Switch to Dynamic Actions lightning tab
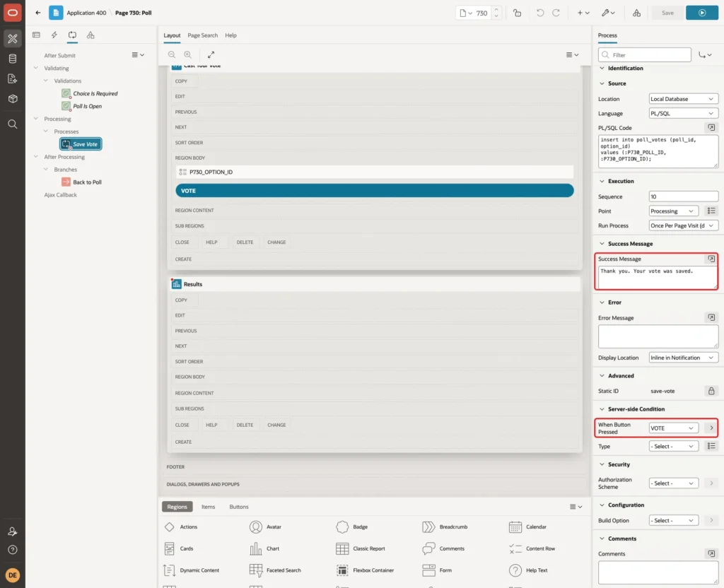 (54, 35)
